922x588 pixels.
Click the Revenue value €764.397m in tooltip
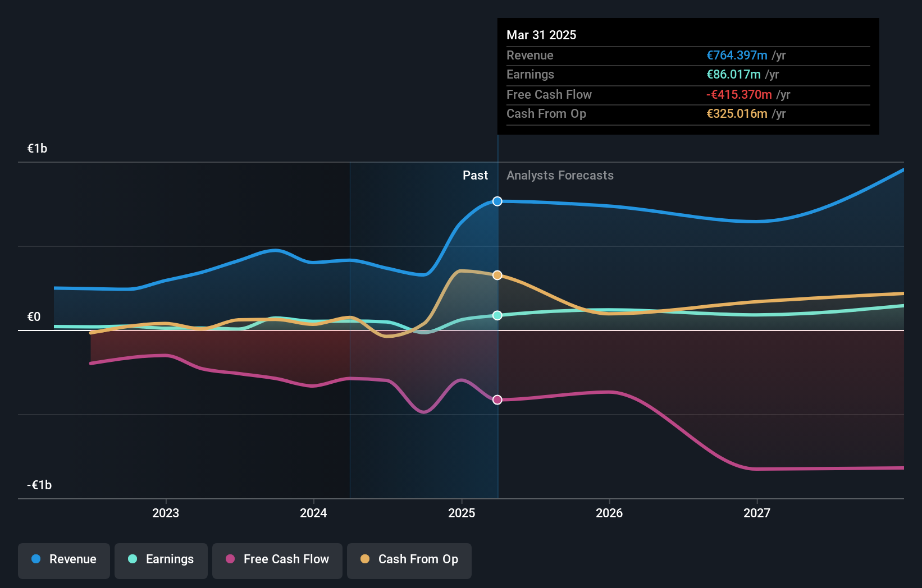737,56
